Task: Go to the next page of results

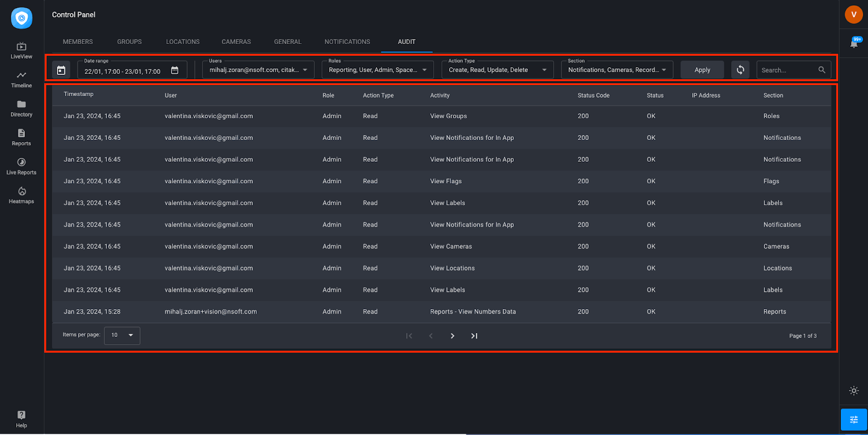Action: 452,336
